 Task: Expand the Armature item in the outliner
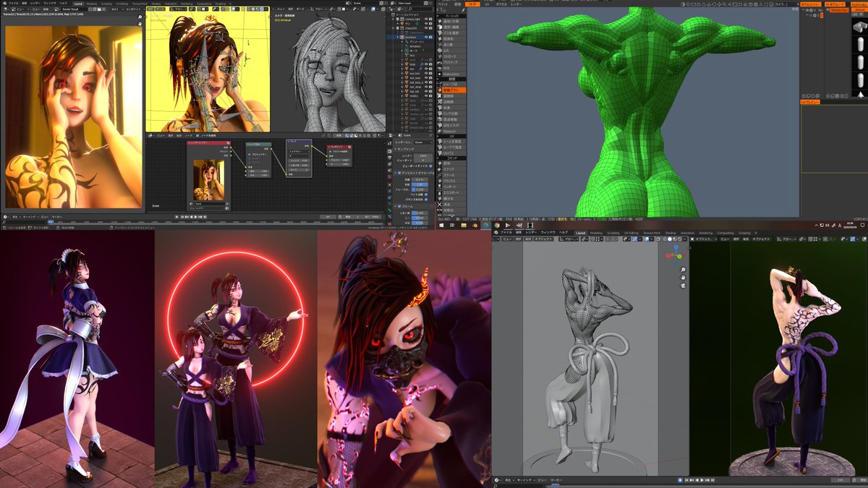pyautogui.click(x=398, y=37)
